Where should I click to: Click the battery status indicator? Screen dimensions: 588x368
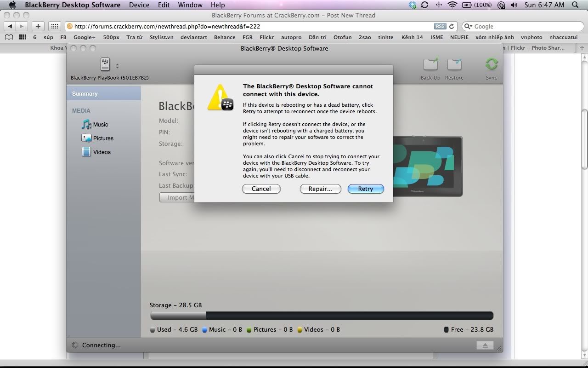477,5
